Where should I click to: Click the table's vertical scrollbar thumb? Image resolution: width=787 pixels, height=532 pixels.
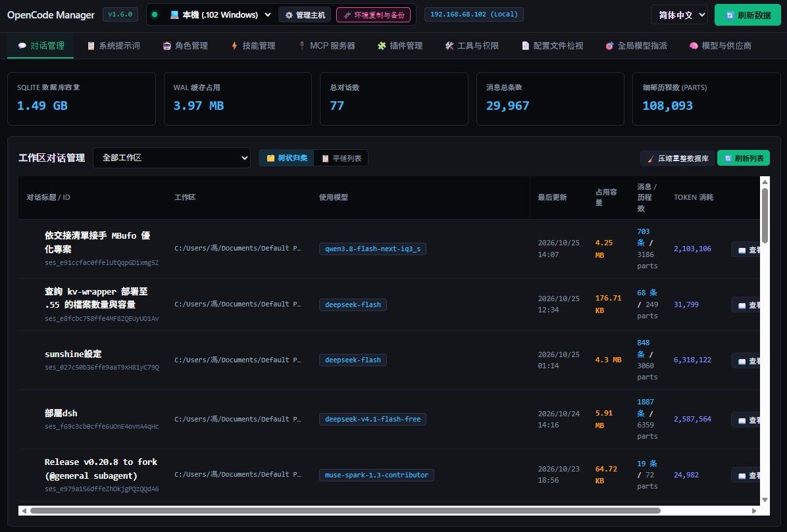point(765,216)
